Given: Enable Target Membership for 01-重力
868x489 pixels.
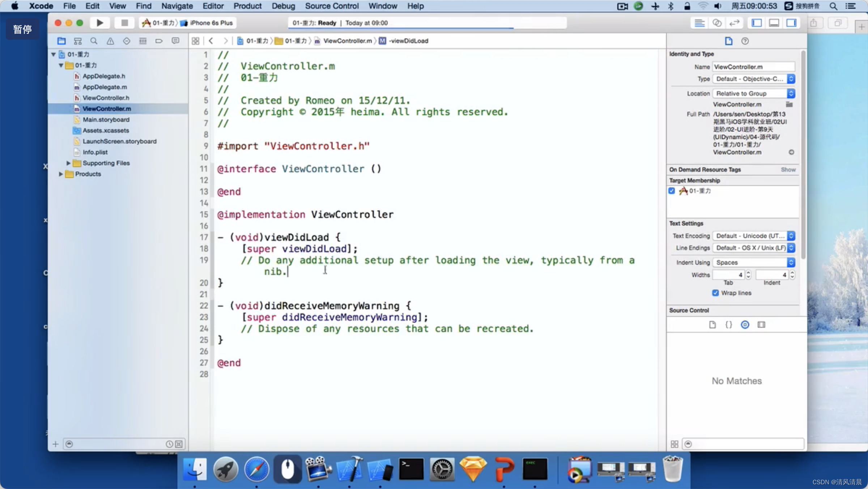Looking at the screenshot, I should pyautogui.click(x=672, y=190).
